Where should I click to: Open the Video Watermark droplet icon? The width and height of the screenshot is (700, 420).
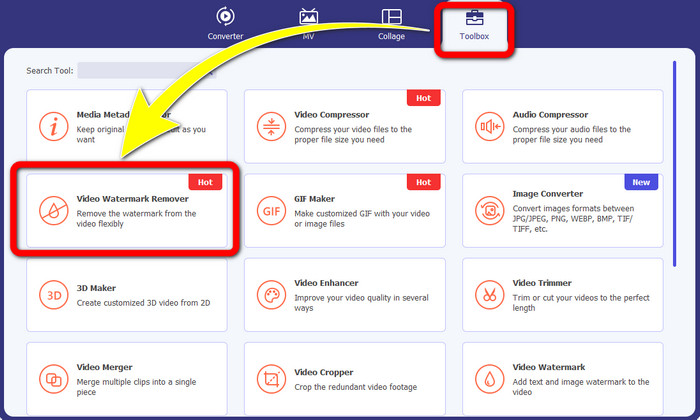[490, 380]
